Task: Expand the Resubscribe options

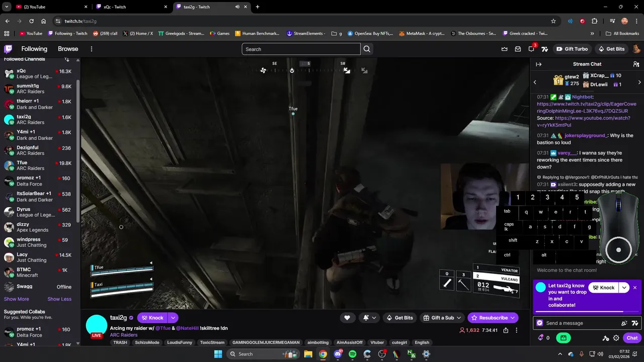Action: pos(513,318)
